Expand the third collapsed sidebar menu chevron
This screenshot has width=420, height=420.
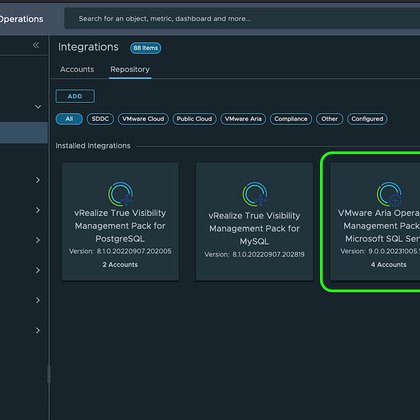(38, 240)
